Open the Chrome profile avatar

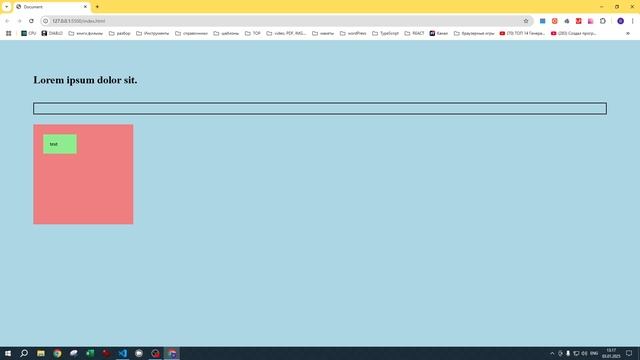620,21
